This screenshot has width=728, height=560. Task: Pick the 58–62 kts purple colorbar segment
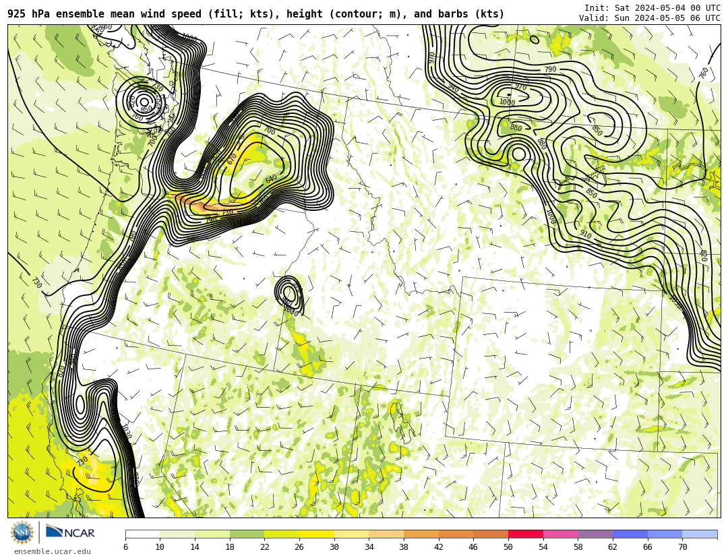point(595,534)
